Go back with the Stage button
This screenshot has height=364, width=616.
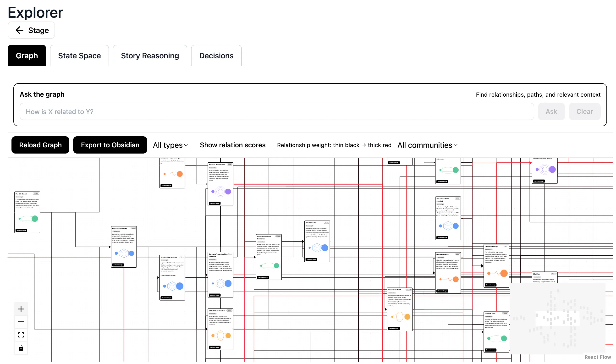(32, 30)
